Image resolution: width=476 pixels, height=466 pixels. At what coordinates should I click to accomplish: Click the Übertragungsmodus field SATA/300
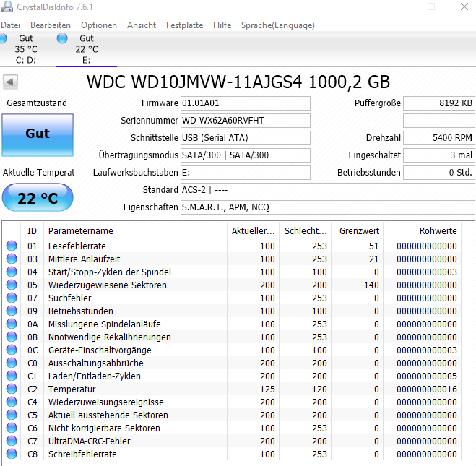[246, 155]
